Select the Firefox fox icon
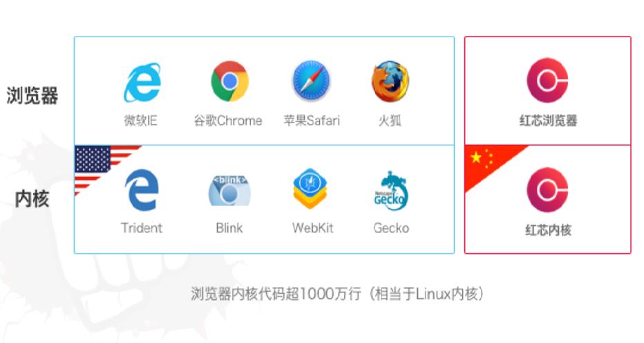Viewport: 644px width, 343px height. pyautogui.click(x=390, y=82)
